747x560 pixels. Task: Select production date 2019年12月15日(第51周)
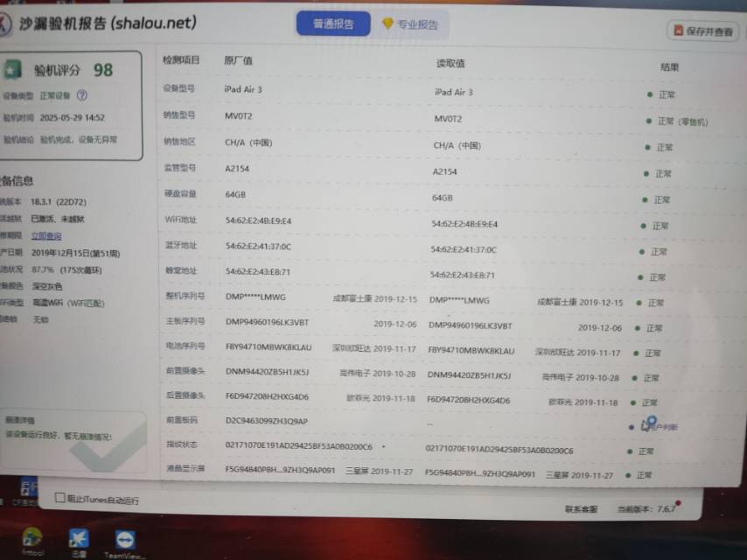pyautogui.click(x=76, y=253)
